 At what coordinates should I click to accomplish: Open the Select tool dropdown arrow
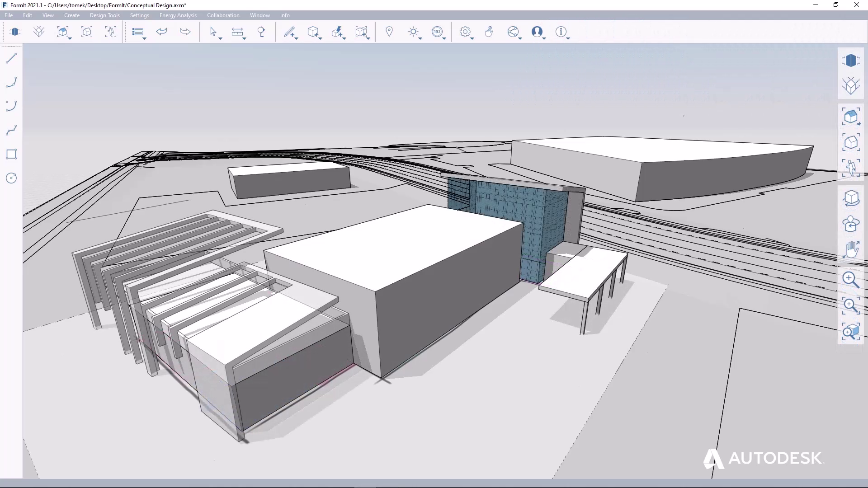pos(220,38)
